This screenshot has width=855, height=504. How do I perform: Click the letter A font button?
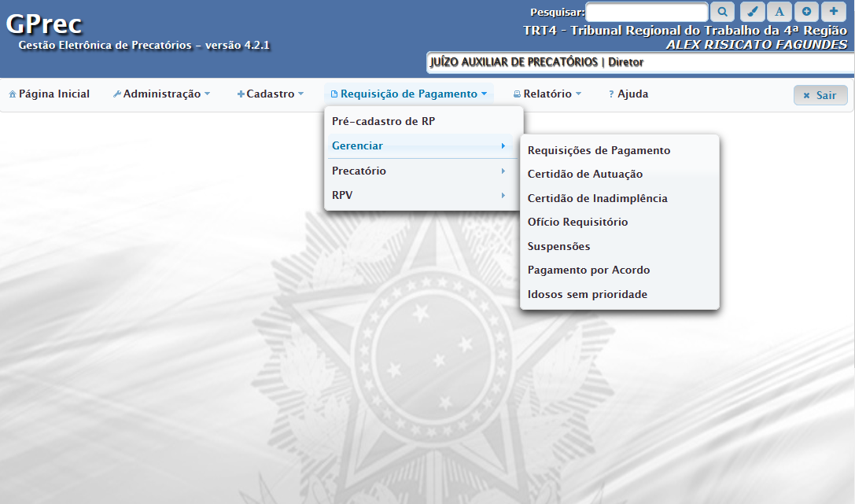coord(779,12)
